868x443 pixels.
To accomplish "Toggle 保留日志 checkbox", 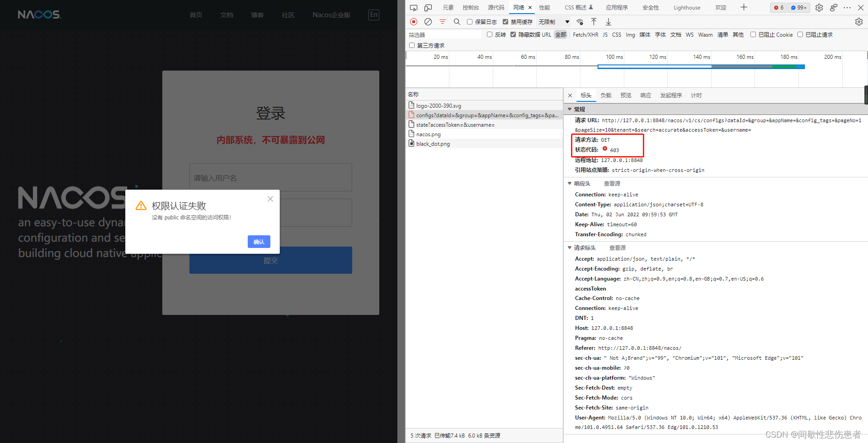I will point(470,22).
